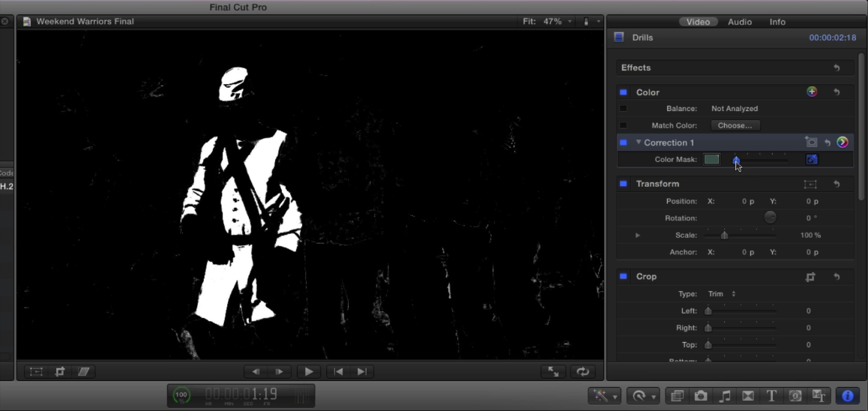The height and width of the screenshot is (411, 868).
Task: Click the Crop Right slider
Action: (x=740, y=328)
